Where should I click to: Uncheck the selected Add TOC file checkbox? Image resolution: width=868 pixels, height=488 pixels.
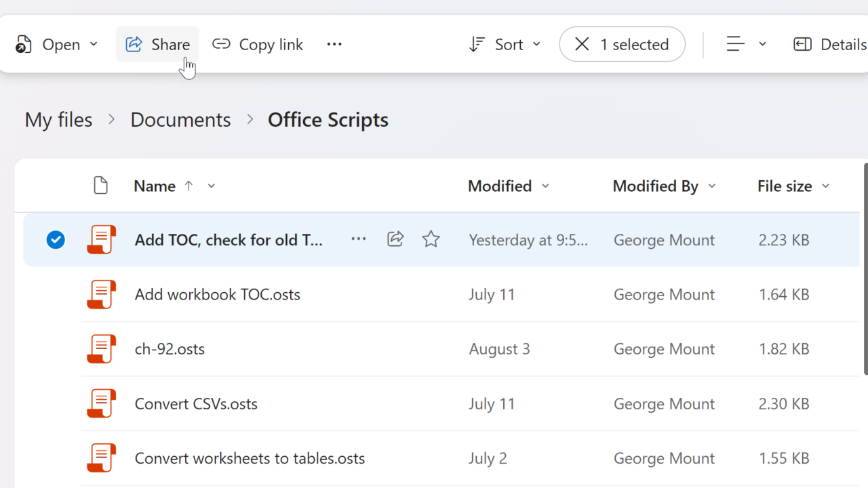click(x=56, y=240)
